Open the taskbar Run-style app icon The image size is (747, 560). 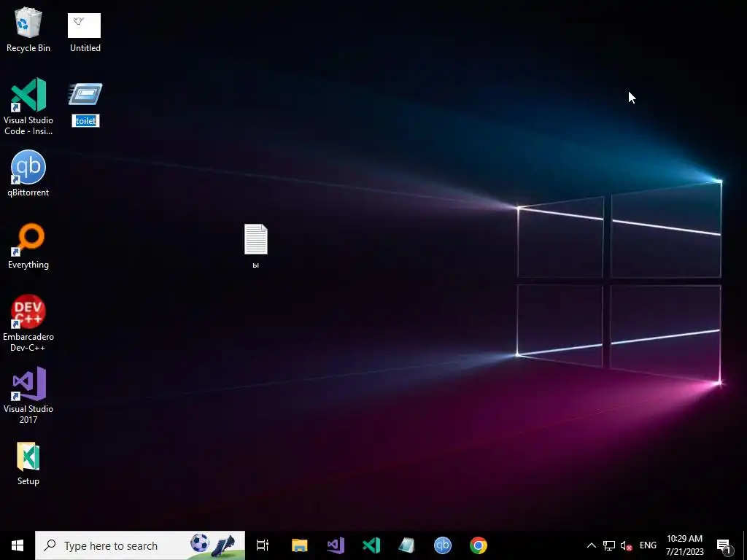click(x=407, y=545)
